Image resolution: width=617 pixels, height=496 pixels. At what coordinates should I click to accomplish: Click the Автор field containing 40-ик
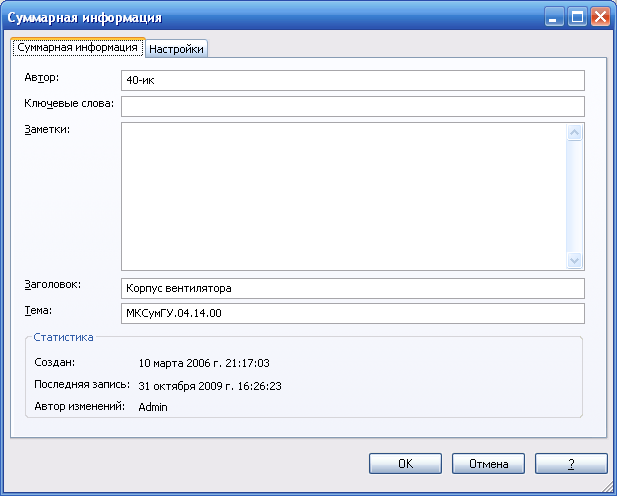pos(353,80)
